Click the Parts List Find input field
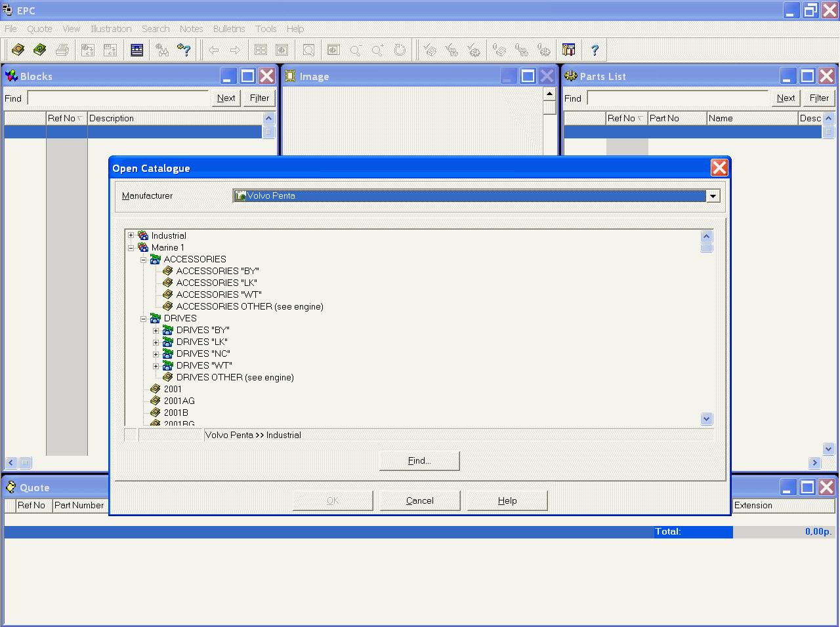The height and width of the screenshot is (627, 840). [x=678, y=98]
